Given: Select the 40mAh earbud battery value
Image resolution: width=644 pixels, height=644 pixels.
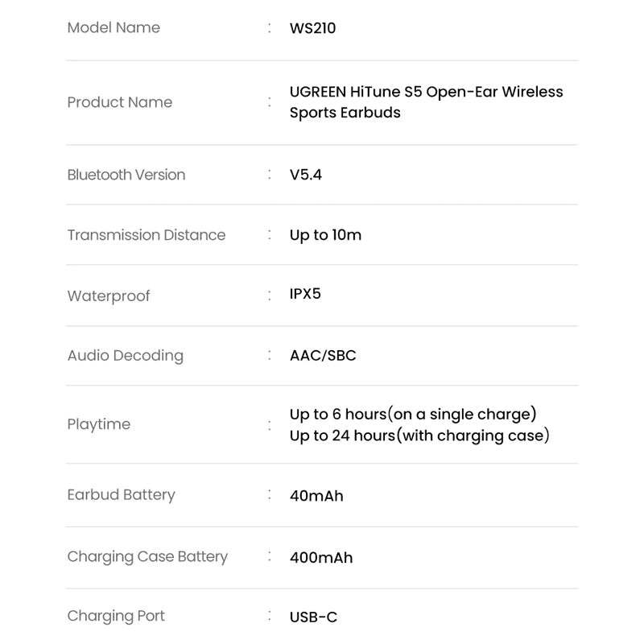Looking at the screenshot, I should pos(316,496).
